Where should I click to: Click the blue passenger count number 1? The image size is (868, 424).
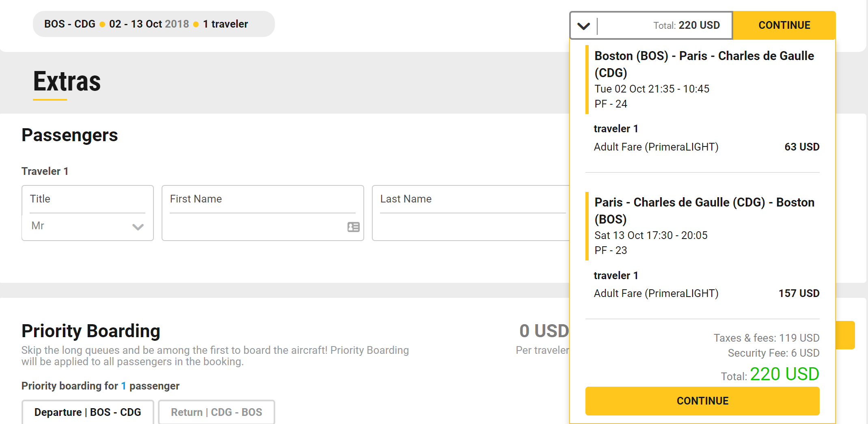pyautogui.click(x=123, y=386)
